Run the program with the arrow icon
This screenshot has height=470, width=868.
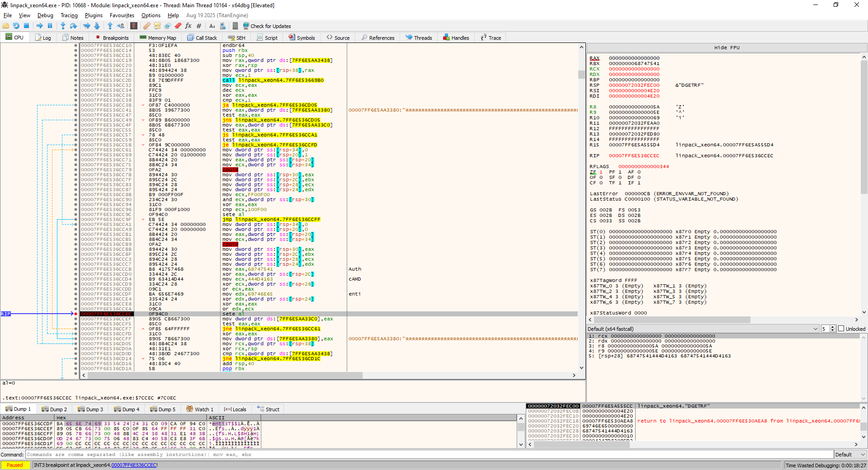(40, 26)
